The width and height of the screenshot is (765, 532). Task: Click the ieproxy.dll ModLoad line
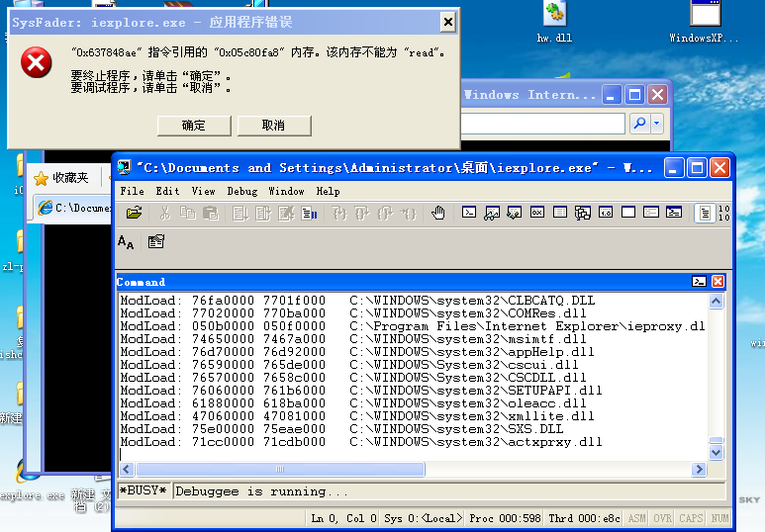click(413, 326)
